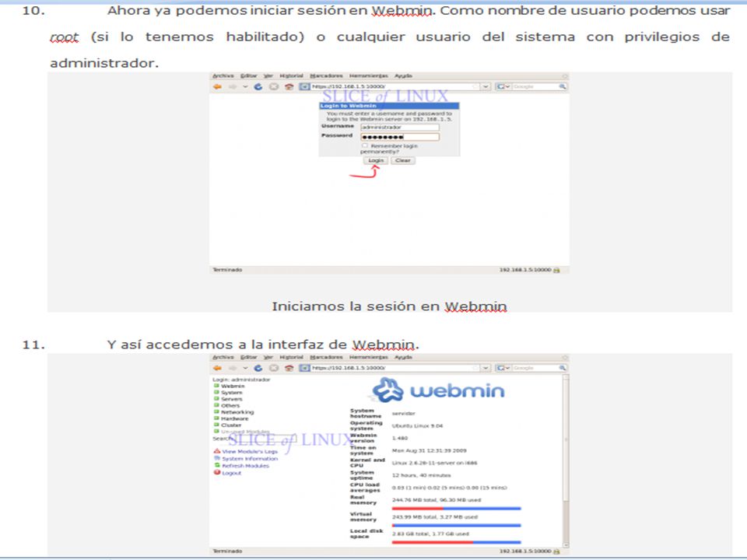Click Reload icon in Webmin dashboard browser
747x560 pixels.
point(258,368)
